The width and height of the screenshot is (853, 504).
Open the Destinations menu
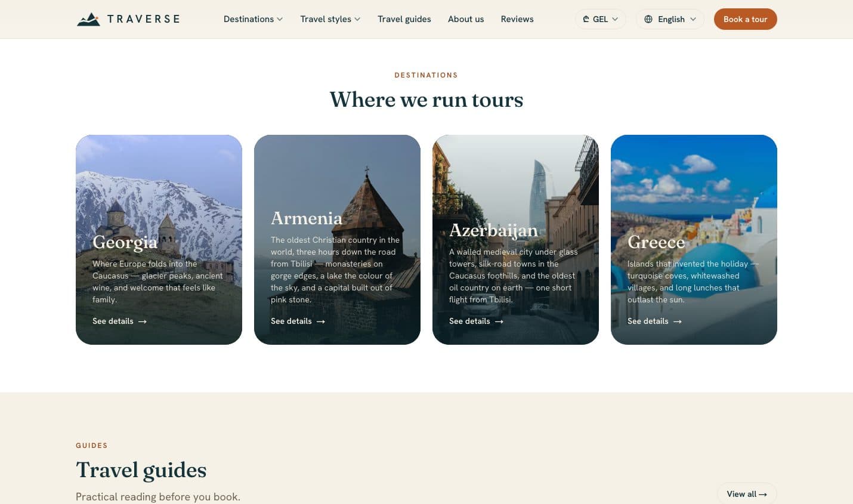tap(253, 19)
